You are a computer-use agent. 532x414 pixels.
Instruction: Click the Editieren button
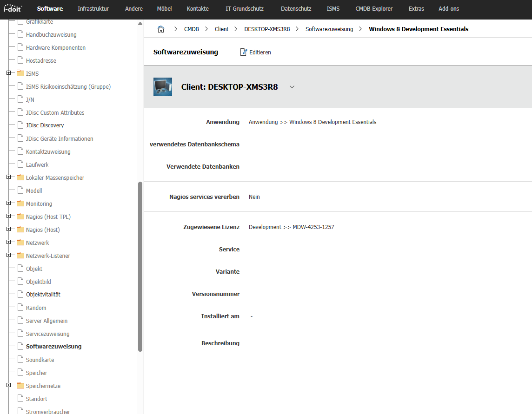(256, 52)
